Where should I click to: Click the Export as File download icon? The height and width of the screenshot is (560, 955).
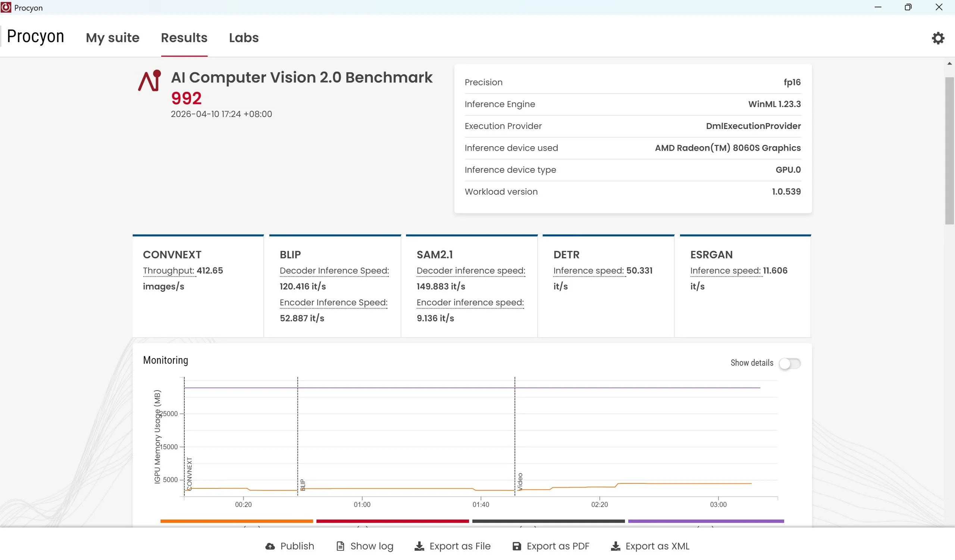coord(419,546)
